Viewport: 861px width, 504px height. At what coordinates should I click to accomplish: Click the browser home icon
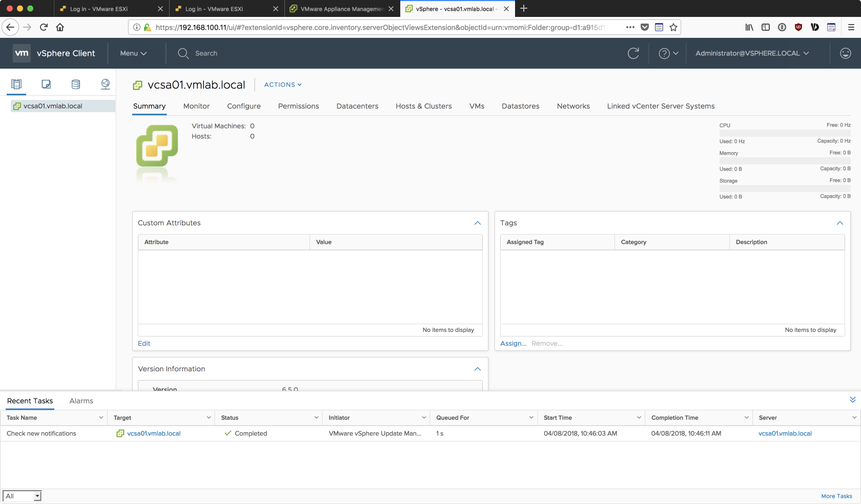[60, 27]
